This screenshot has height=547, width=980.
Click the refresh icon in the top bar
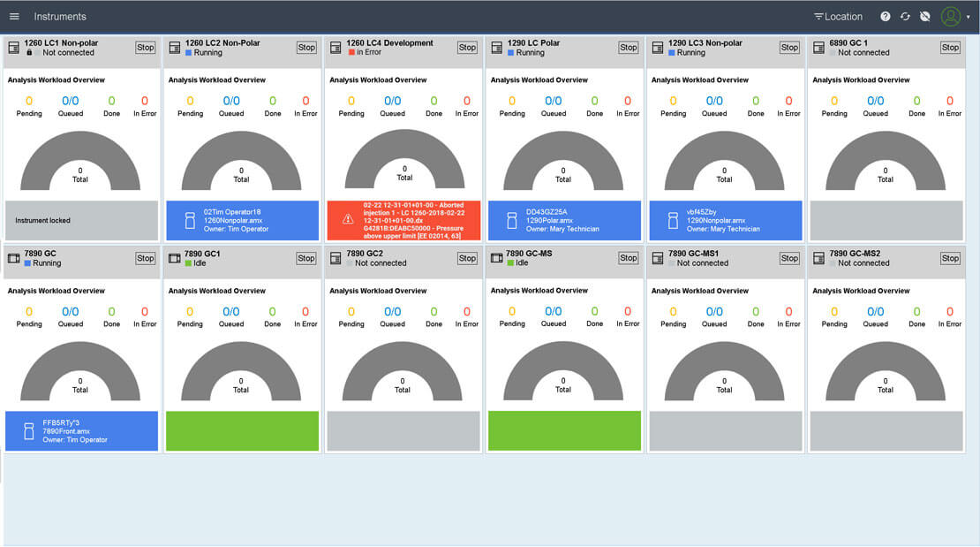pos(905,16)
